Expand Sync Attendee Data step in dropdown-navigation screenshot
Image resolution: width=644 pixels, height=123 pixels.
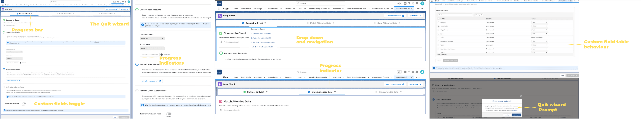pos(399,23)
